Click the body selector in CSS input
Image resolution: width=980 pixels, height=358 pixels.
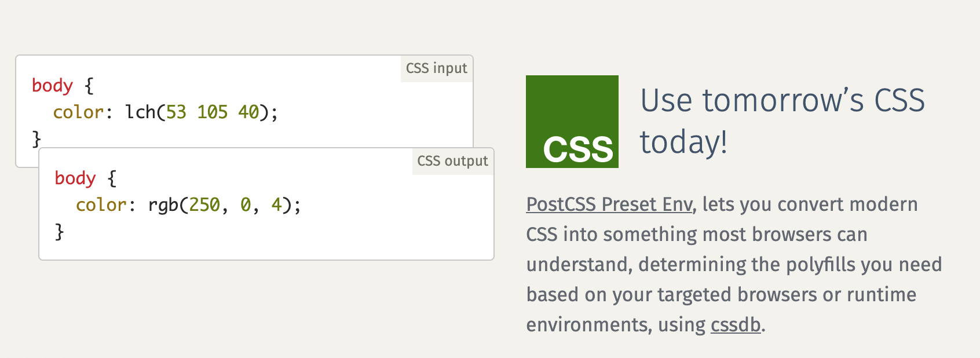tap(52, 86)
